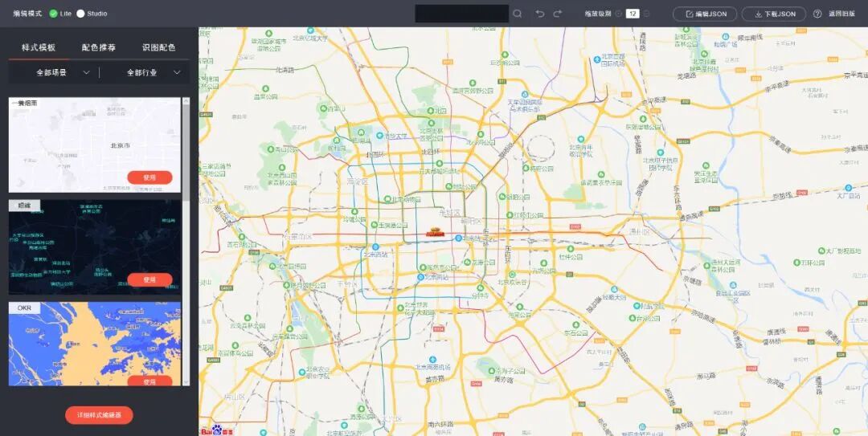Switch to 配色推荐 tab

coord(99,47)
